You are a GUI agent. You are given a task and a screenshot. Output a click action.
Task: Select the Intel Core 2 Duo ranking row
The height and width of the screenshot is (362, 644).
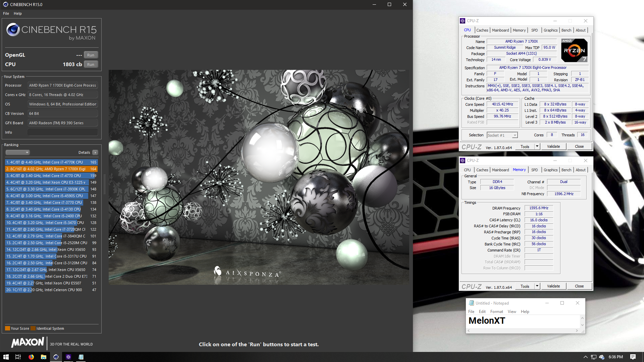(x=51, y=276)
